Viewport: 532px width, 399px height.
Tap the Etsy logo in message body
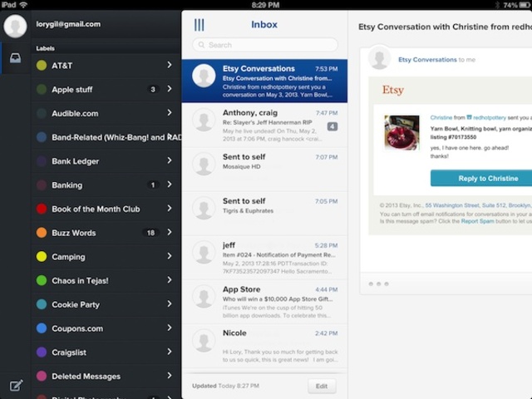[x=393, y=91]
